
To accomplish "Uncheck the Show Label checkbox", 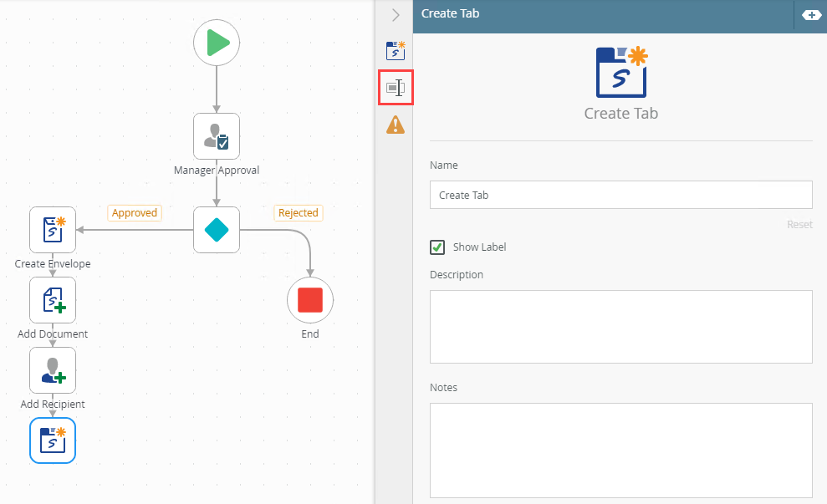I will tap(437, 247).
